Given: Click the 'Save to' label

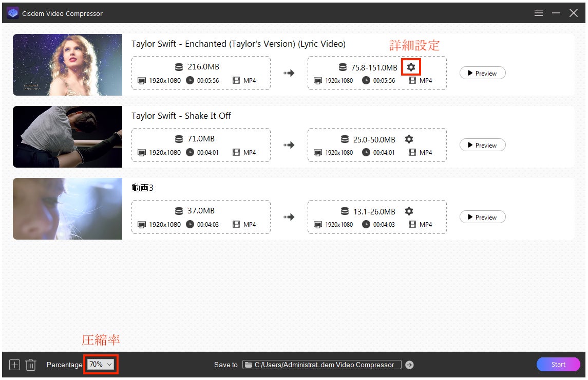Looking at the screenshot, I should 226,365.
